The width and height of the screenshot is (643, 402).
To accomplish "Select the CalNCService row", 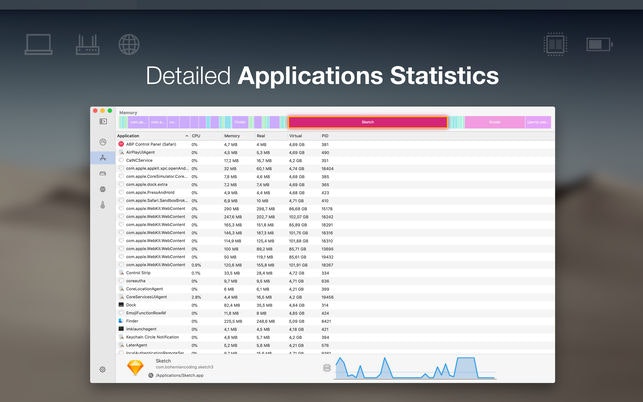I will click(335, 160).
